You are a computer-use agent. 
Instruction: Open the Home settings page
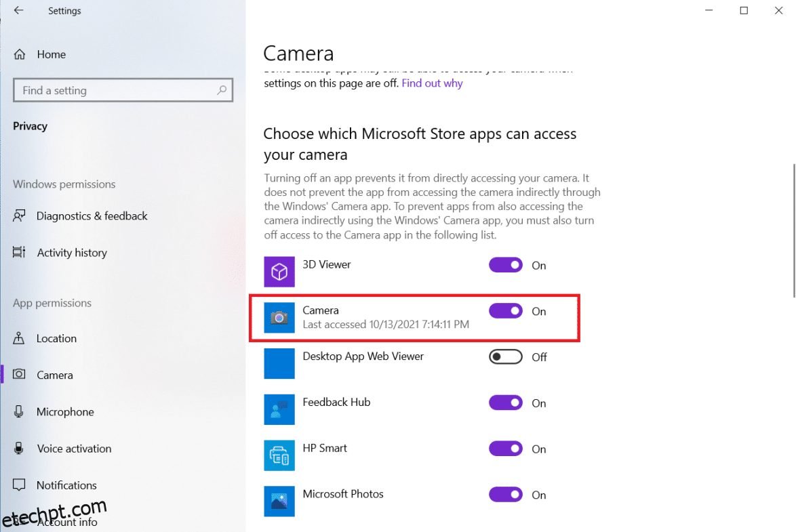tap(52, 54)
